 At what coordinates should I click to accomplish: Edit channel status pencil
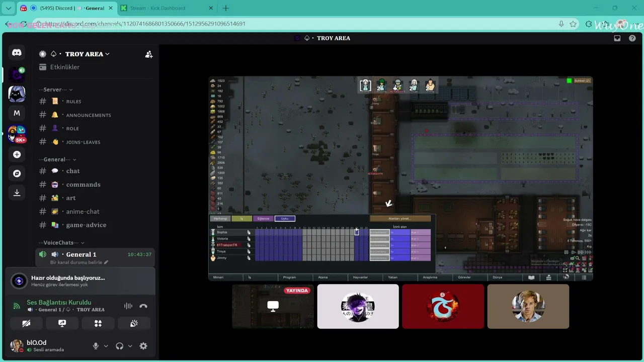coord(106,262)
